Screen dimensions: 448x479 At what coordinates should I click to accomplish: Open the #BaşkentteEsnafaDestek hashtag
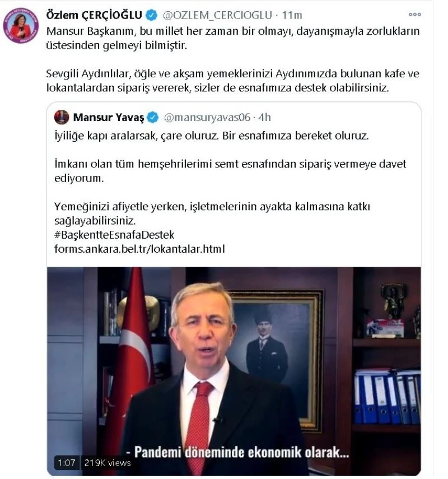114,235
